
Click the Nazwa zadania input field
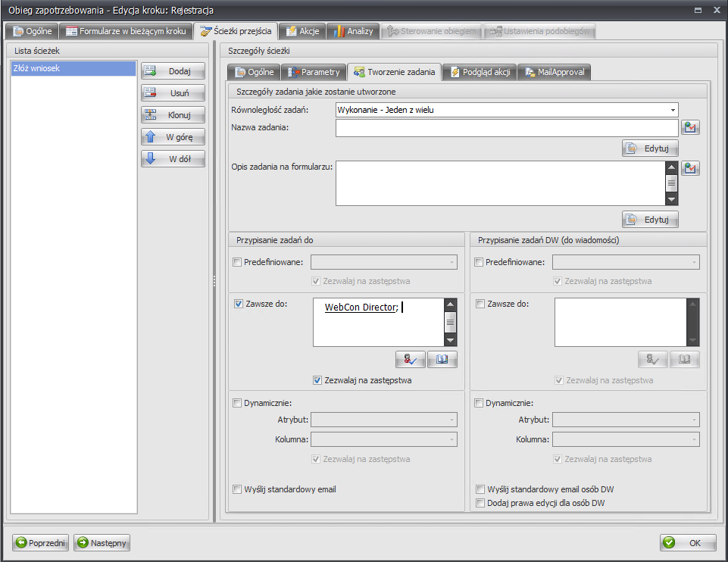tap(507, 127)
